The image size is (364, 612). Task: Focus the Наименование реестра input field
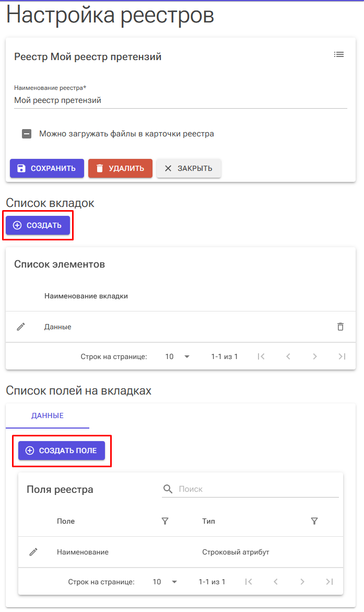(x=180, y=100)
